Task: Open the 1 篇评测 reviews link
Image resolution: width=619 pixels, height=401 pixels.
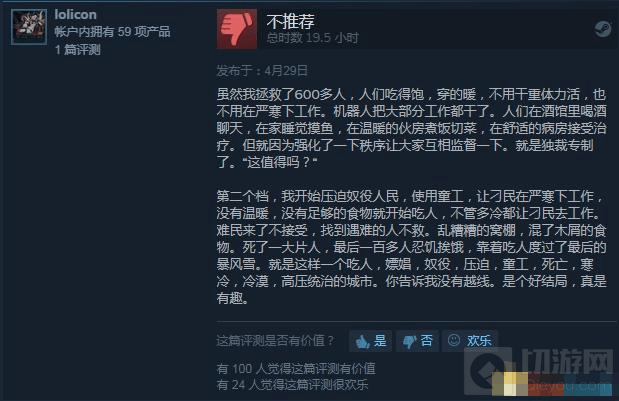Action: pos(77,50)
